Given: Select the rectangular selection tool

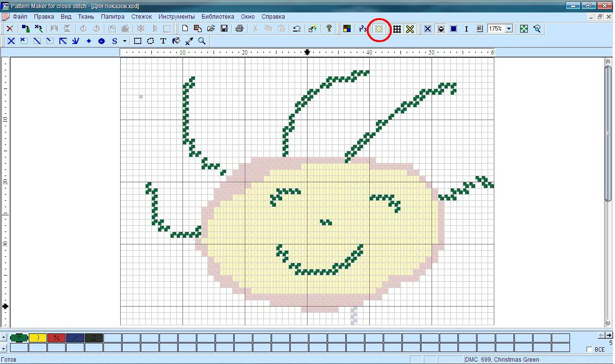Looking at the screenshot, I should pos(137,41).
